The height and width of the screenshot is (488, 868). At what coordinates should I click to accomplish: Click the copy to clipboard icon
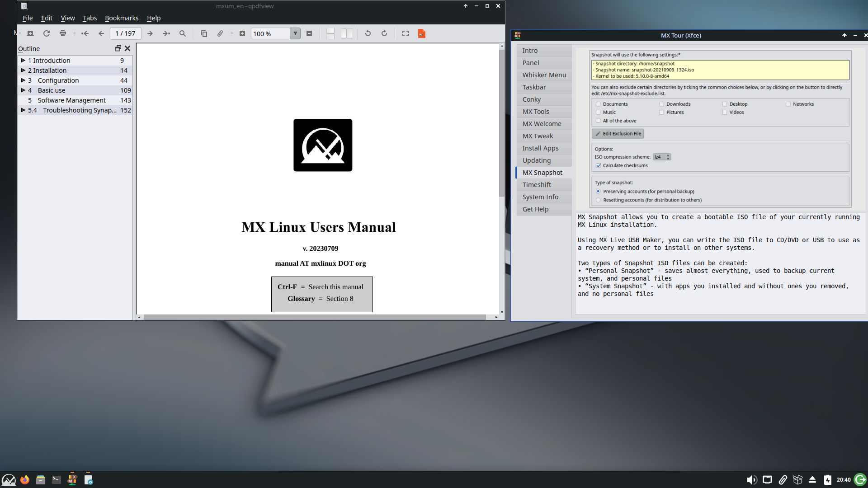pos(204,33)
